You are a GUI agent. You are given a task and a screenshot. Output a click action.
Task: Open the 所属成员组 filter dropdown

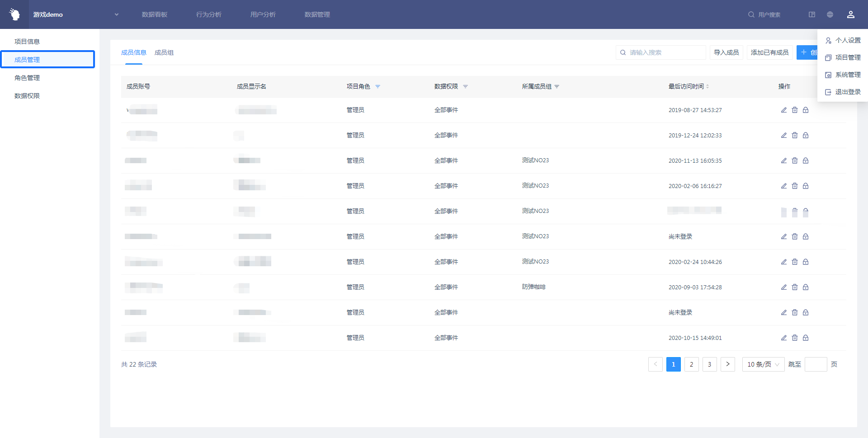tap(557, 86)
